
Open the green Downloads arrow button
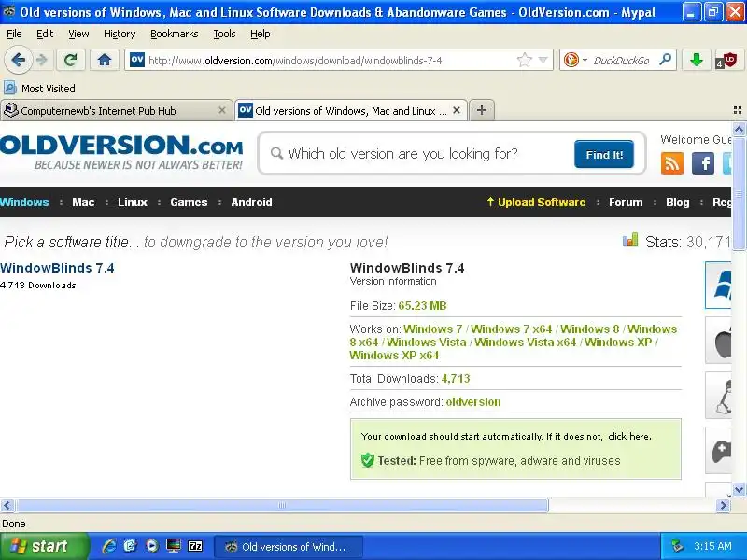[x=697, y=60]
